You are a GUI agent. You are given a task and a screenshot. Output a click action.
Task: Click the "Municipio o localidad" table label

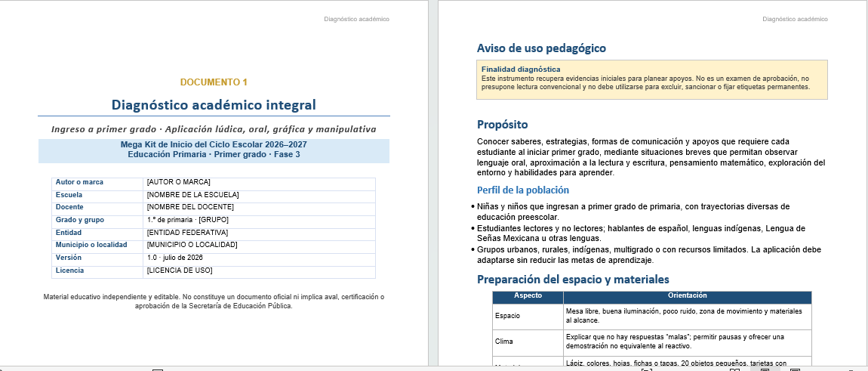point(91,245)
